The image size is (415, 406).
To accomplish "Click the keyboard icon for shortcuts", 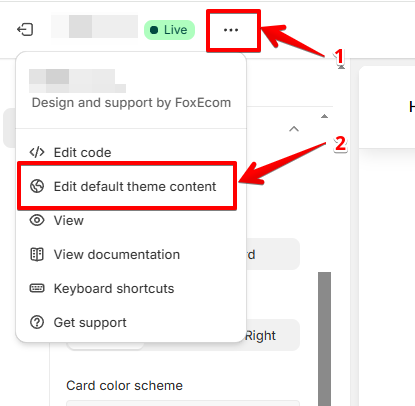I will [37, 288].
